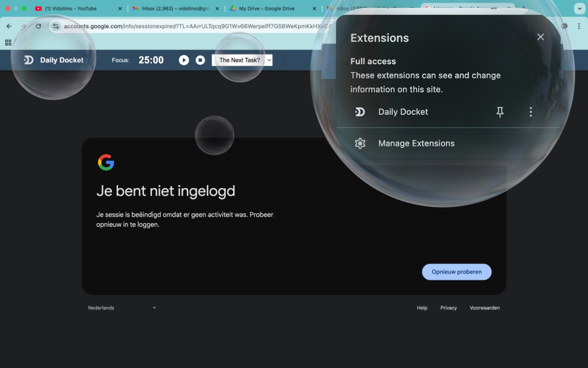Viewport: 588px width, 368px height.
Task: Click the Focus: label
Action: 120,60
